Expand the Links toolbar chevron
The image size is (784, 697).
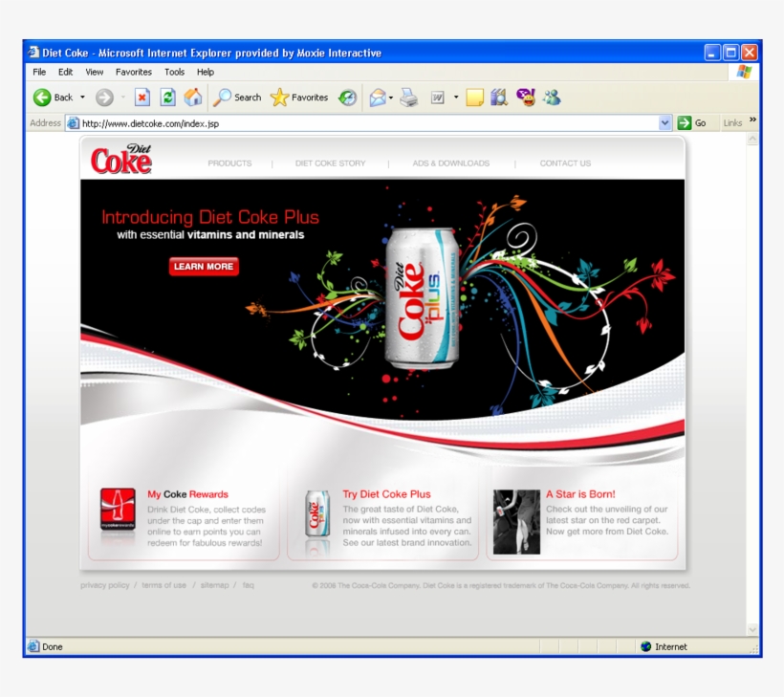(752, 120)
